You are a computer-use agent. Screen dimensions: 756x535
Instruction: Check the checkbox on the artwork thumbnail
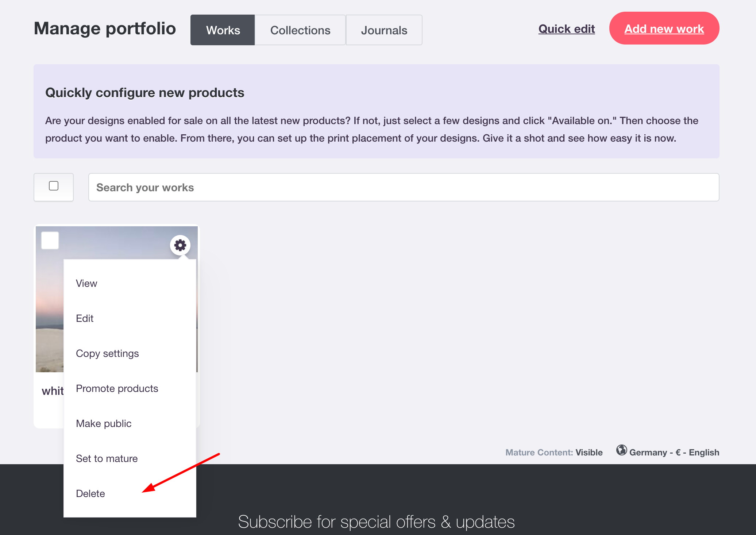click(x=50, y=240)
